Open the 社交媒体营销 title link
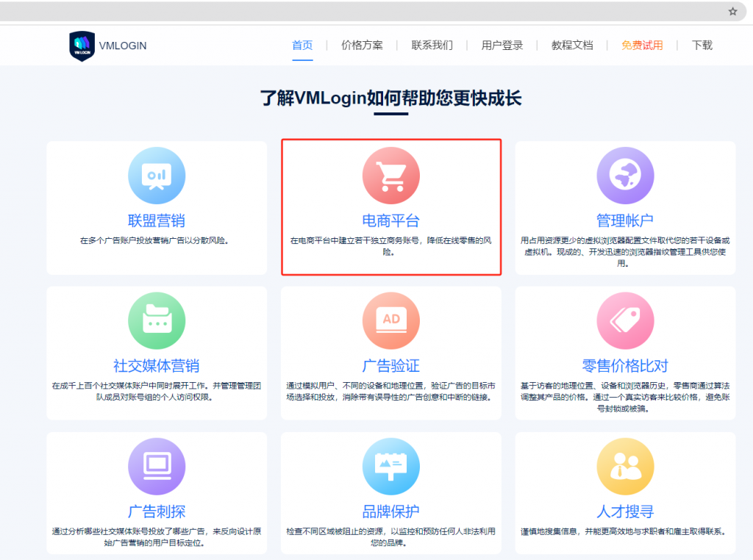The width and height of the screenshot is (753, 560). pos(157,366)
